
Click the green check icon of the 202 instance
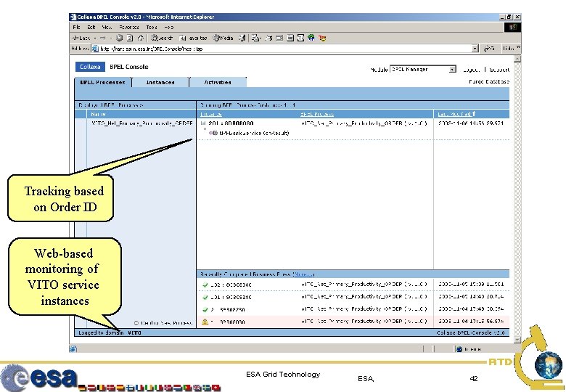tap(205, 285)
